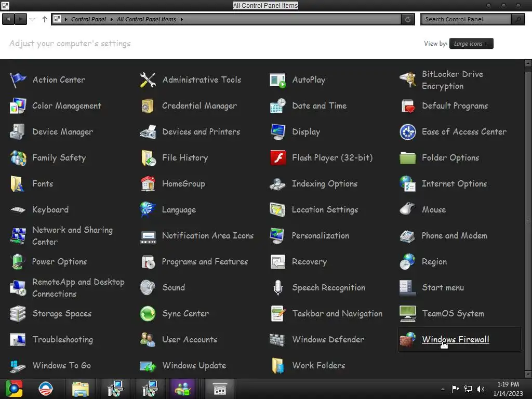Image resolution: width=532 pixels, height=399 pixels.
Task: Click the address bar Refresh button
Action: coord(408,19)
